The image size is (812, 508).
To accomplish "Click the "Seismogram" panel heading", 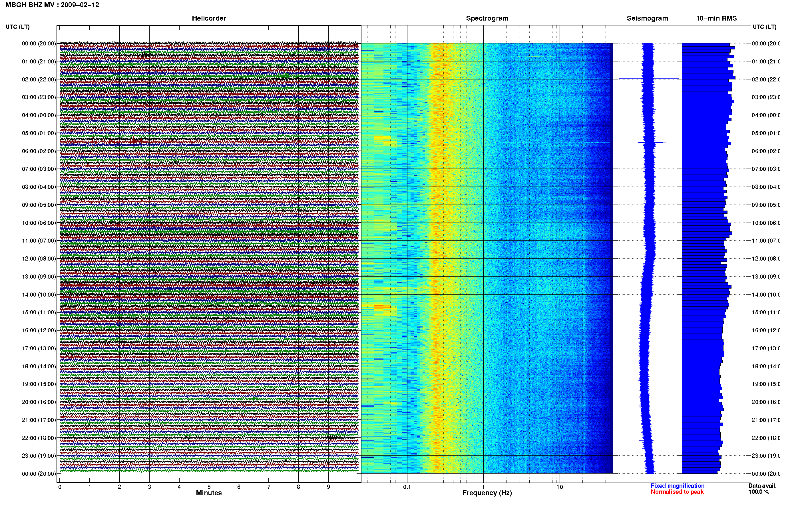I will pyautogui.click(x=647, y=18).
